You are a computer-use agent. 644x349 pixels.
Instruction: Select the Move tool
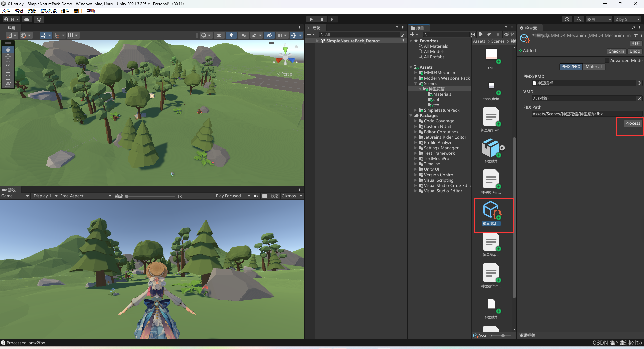[8, 56]
